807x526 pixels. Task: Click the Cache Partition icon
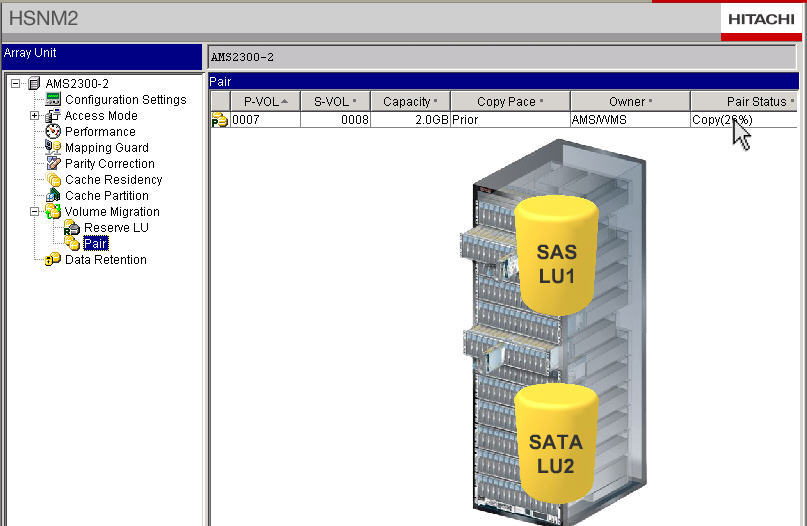[x=52, y=196]
